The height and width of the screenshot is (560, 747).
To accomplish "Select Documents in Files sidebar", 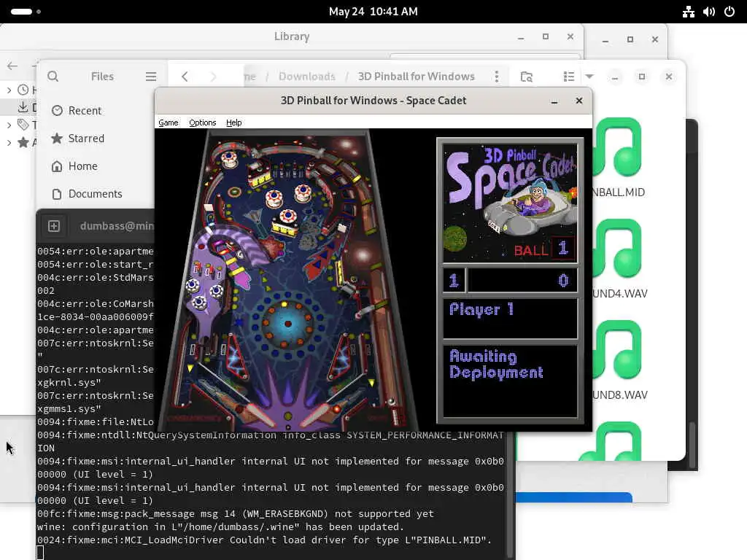I will (x=96, y=193).
